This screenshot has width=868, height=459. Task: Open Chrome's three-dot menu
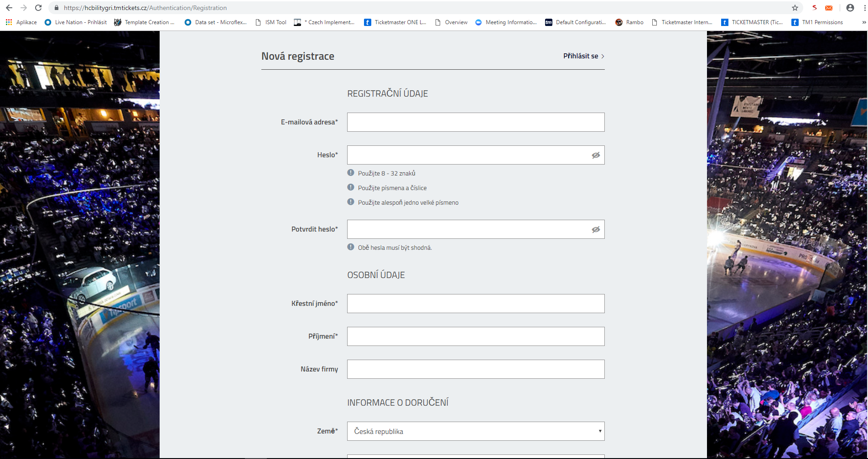coord(864,8)
